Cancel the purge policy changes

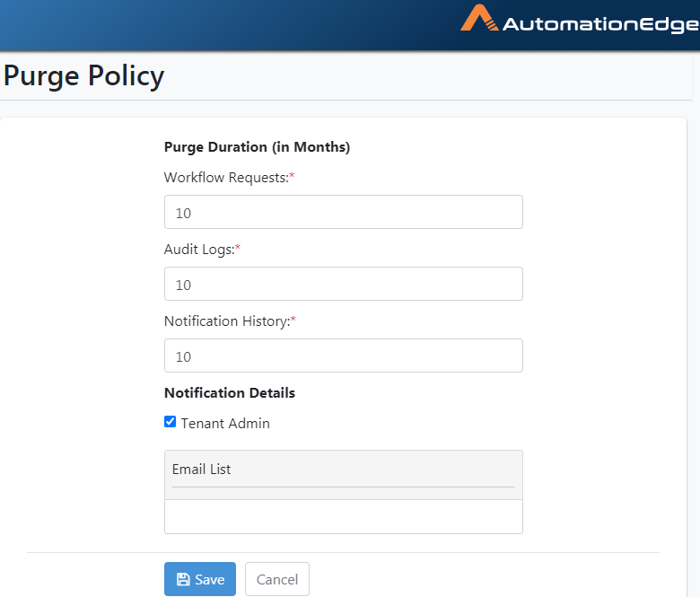(276, 579)
